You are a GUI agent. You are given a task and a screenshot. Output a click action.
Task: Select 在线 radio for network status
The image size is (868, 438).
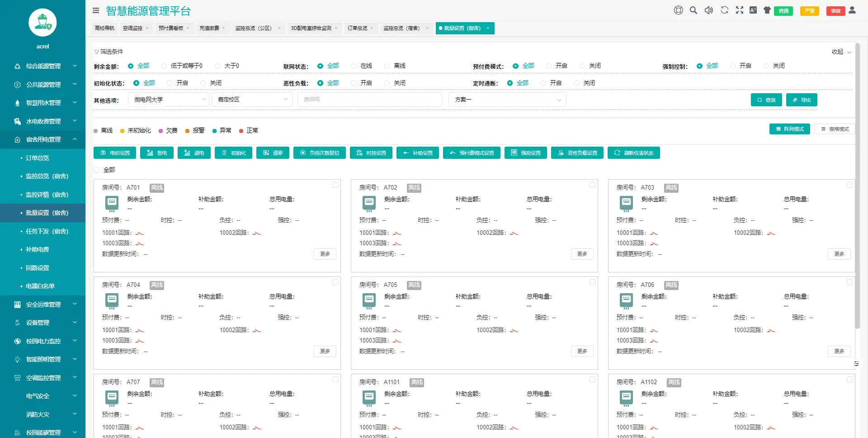(x=354, y=66)
